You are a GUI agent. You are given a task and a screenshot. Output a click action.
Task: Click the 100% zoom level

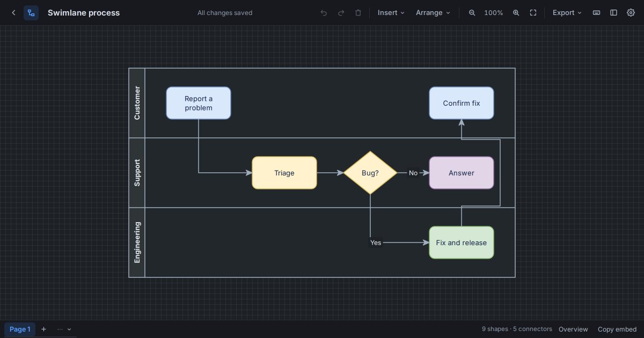pyautogui.click(x=494, y=13)
